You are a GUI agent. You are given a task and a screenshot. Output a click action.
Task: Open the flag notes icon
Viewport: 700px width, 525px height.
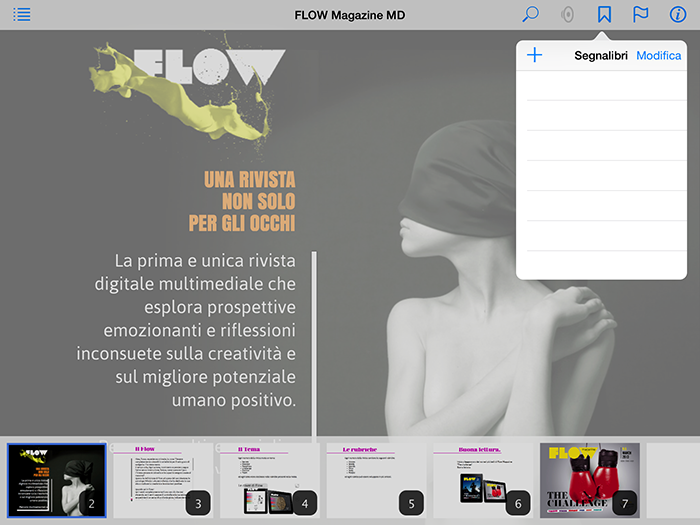pos(641,15)
